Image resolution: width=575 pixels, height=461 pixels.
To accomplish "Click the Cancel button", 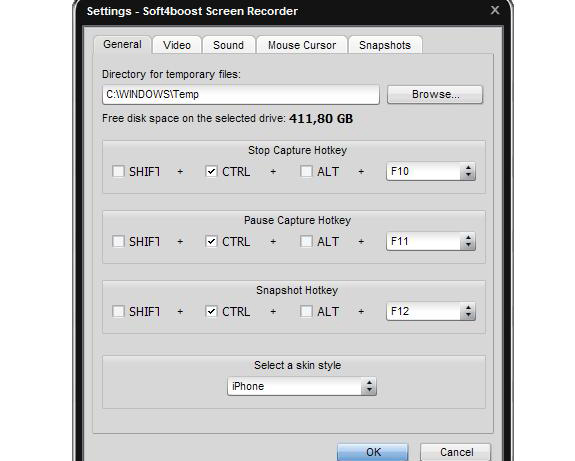I will coord(455,452).
